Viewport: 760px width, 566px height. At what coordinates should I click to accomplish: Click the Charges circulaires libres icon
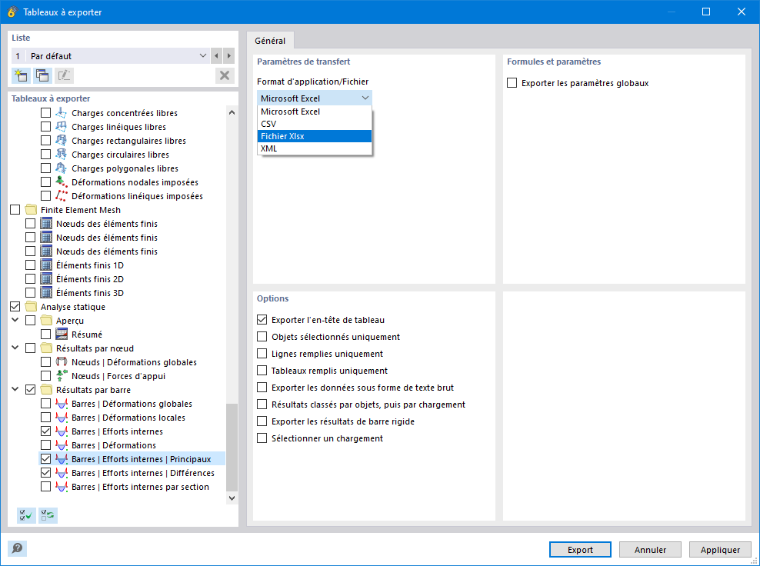61,155
